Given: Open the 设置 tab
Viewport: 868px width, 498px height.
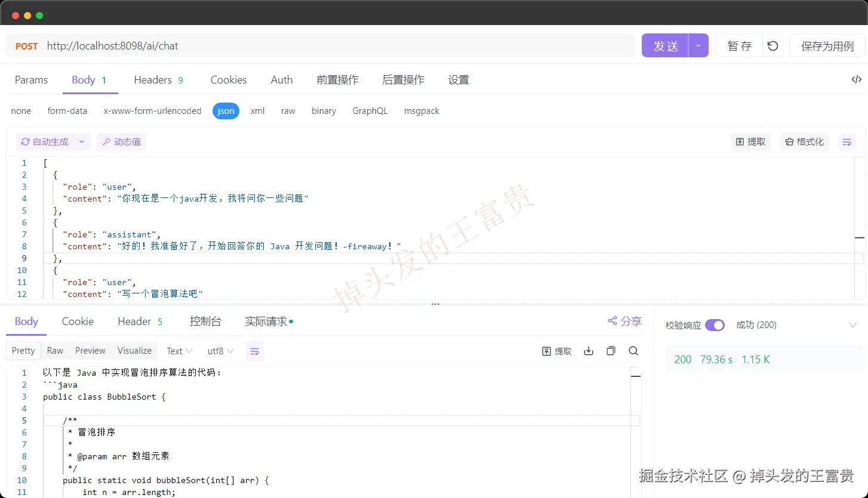Looking at the screenshot, I should click(x=458, y=80).
